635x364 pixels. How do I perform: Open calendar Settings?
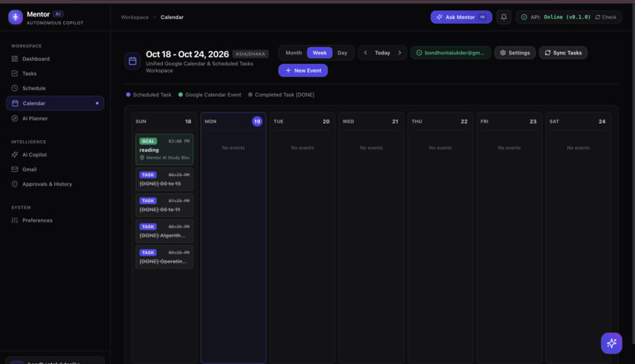click(x=514, y=53)
